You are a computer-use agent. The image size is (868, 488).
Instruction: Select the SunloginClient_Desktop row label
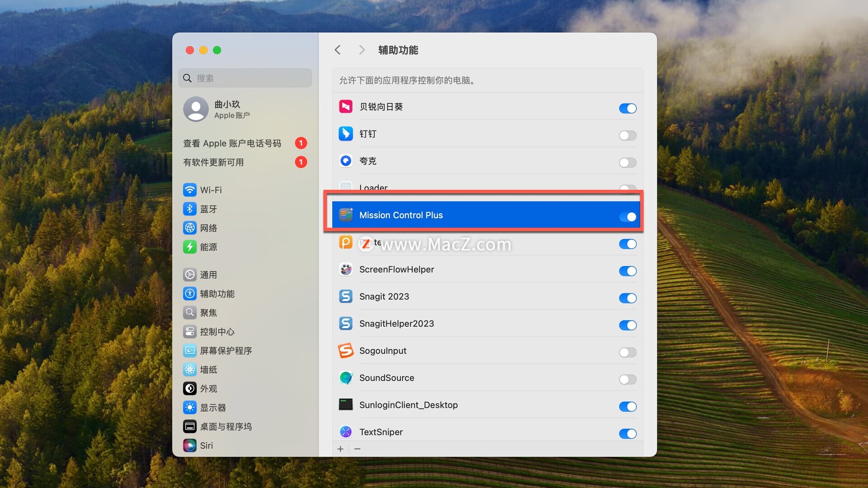tap(408, 405)
